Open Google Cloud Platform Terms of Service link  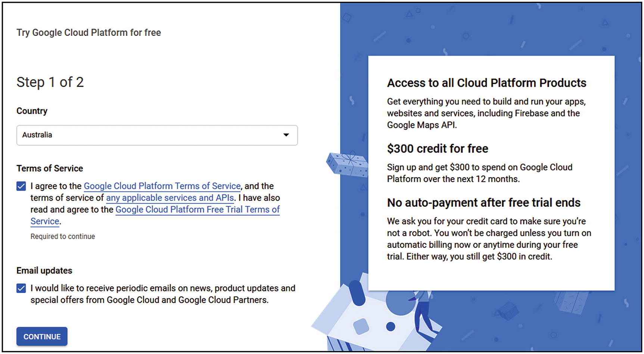(162, 186)
